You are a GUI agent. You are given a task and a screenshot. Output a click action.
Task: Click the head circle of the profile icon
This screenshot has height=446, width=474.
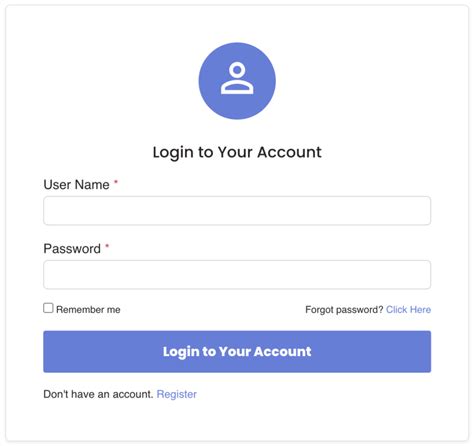pos(237,70)
